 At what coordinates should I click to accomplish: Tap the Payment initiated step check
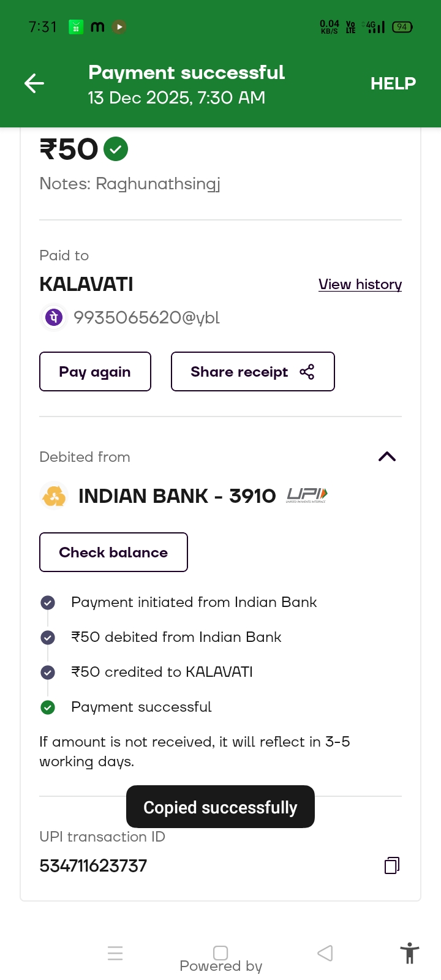[48, 603]
